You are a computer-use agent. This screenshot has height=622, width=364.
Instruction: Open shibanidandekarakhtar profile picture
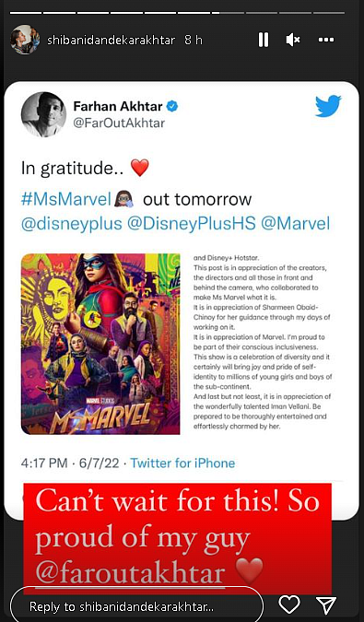(25, 40)
